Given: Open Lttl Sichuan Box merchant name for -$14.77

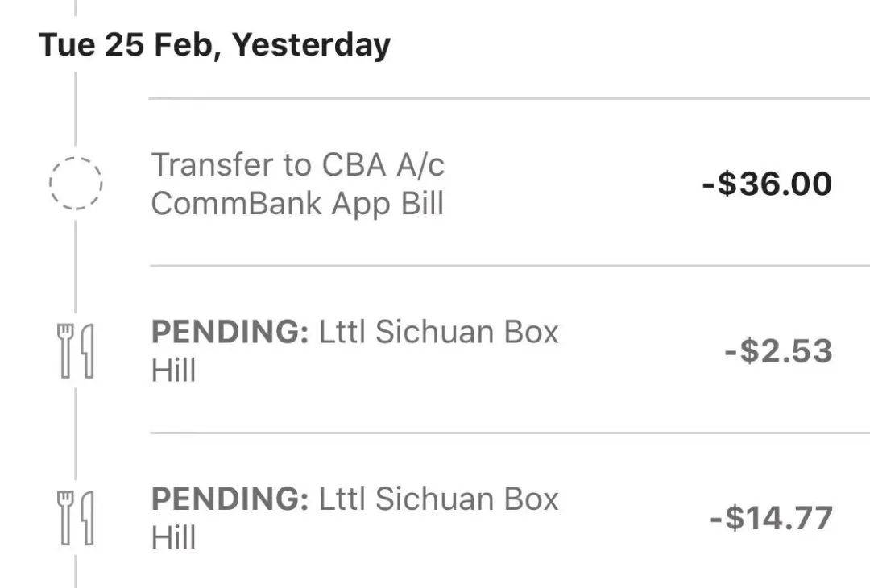Looking at the screenshot, I should tap(438, 499).
